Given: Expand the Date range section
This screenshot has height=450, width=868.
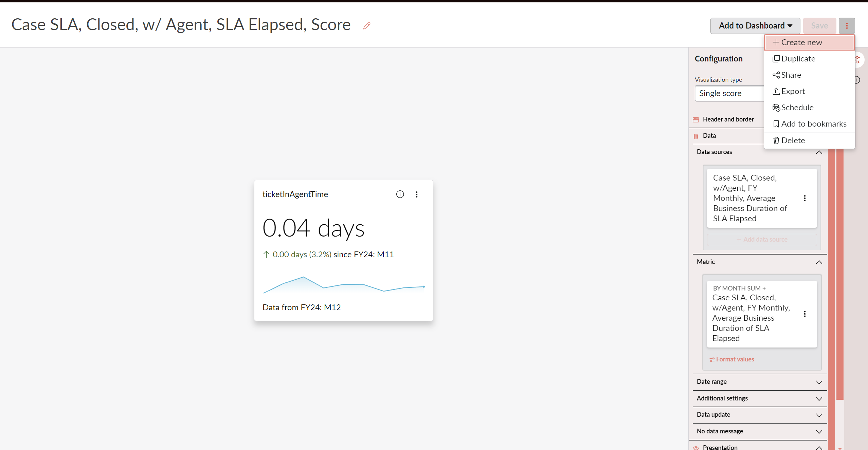Looking at the screenshot, I should tap(819, 382).
